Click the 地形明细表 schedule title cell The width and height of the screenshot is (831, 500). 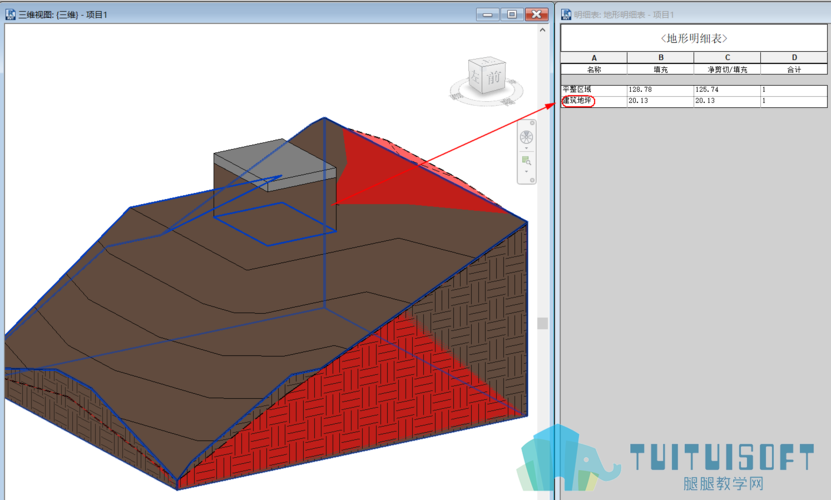(x=693, y=38)
